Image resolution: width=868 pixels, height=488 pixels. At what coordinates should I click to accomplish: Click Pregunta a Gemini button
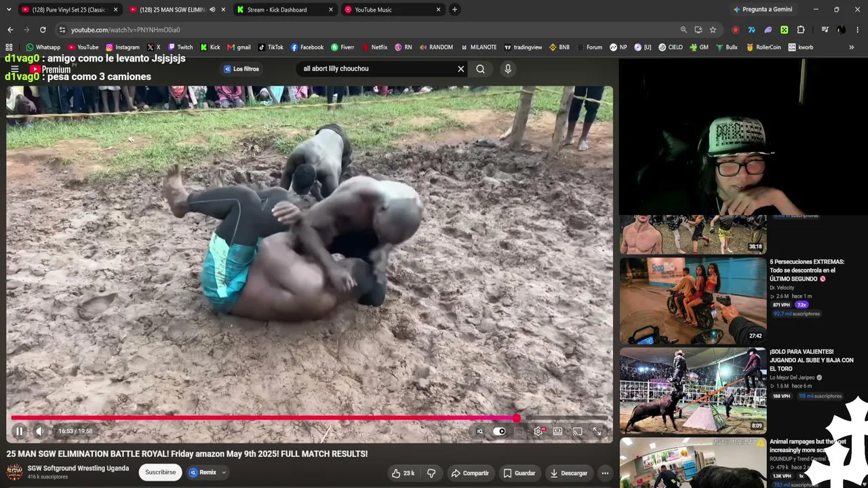tap(762, 9)
